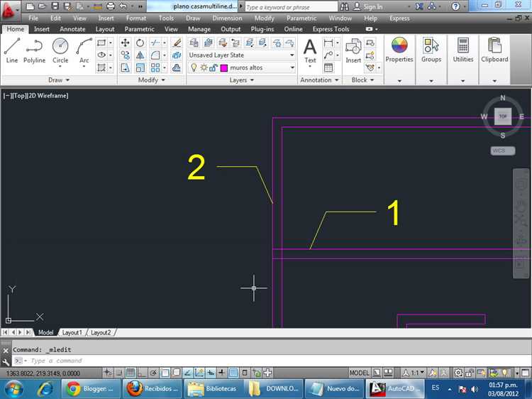Click the Utilities panel button
This screenshot has width=532, height=399.
[462, 51]
